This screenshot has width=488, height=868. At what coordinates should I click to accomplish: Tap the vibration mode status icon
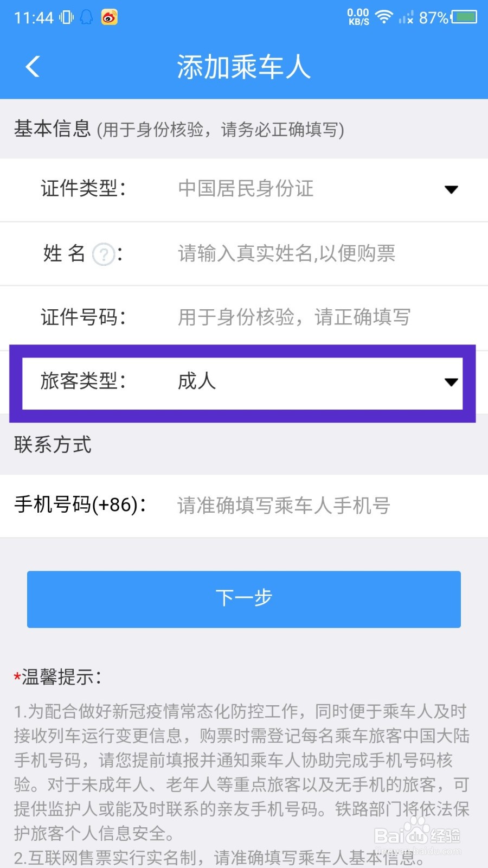tap(66, 17)
